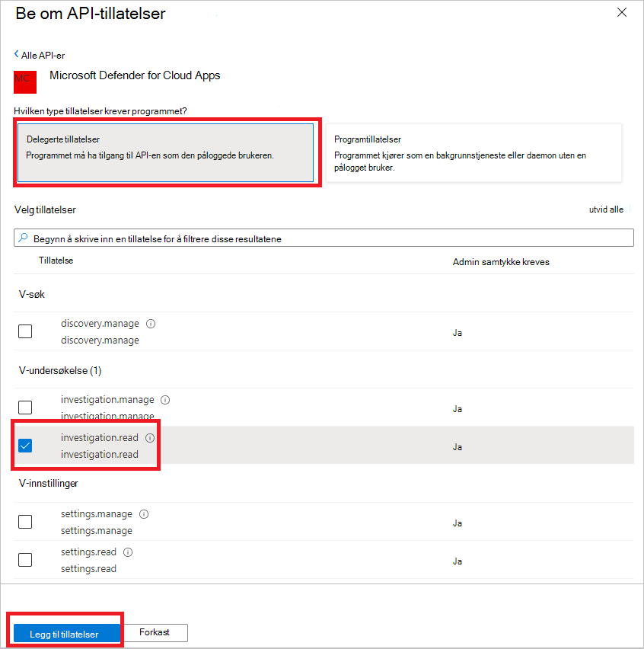The height and width of the screenshot is (649, 644).
Task: Click the Forkast button
Action: (x=155, y=632)
